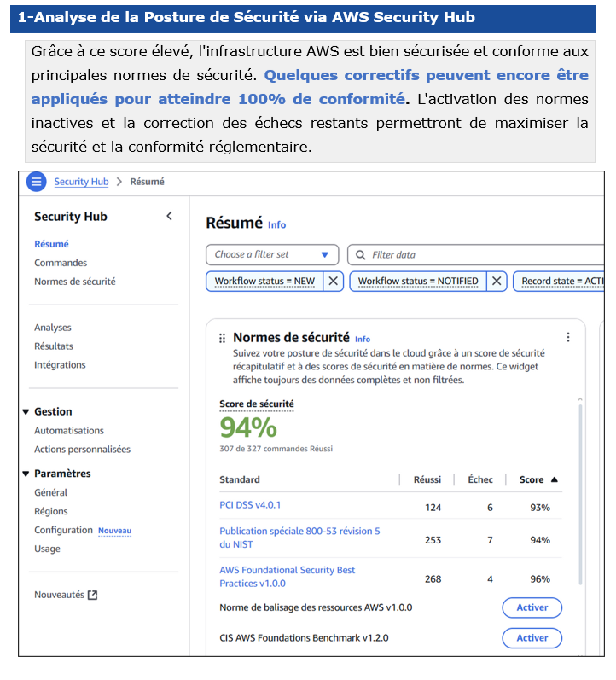
Task: Open Commandes in the sidebar
Action: coord(61,263)
